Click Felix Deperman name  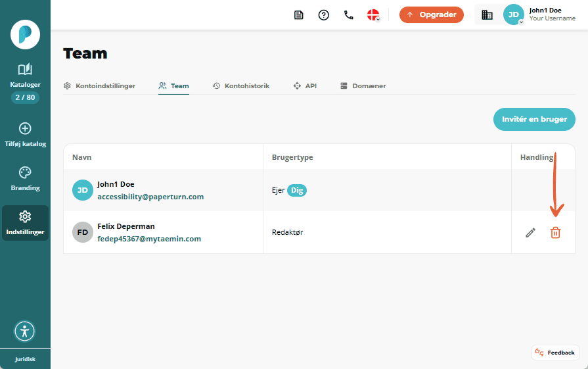(x=126, y=226)
